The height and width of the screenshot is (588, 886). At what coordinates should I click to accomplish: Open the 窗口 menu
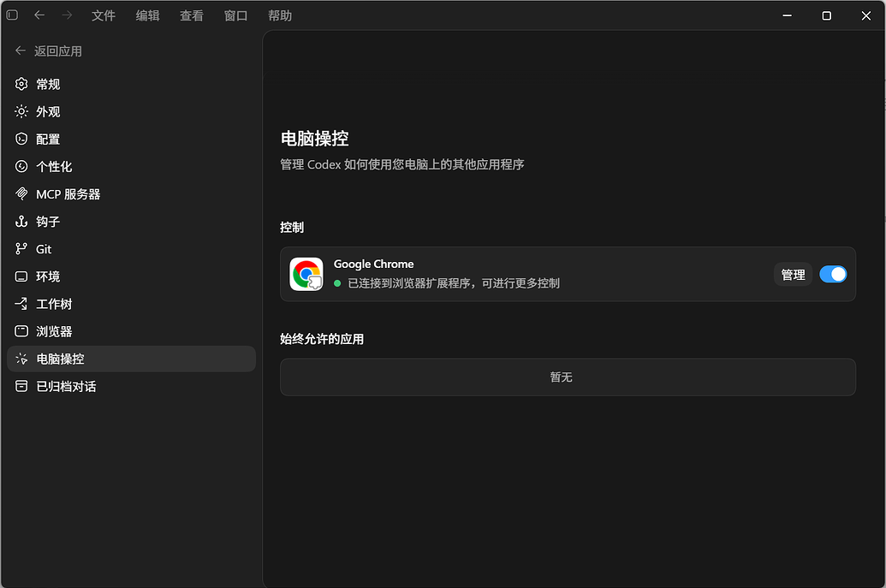235,15
